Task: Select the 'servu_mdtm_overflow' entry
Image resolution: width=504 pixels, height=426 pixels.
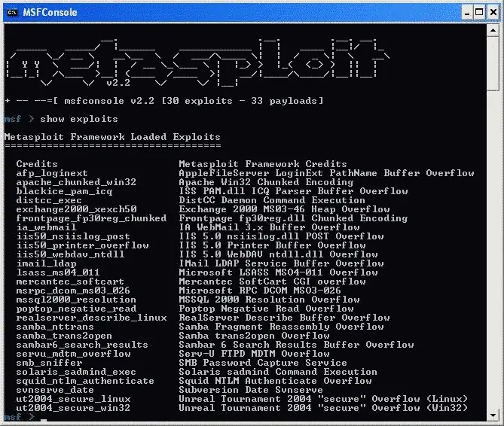Action: [x=74, y=354]
